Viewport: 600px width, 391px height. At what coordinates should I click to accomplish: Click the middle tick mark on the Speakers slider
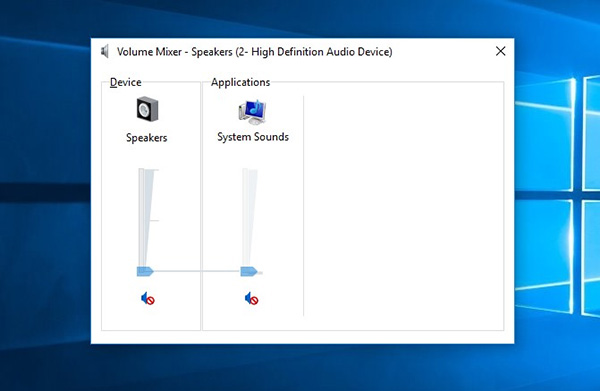[x=153, y=220]
